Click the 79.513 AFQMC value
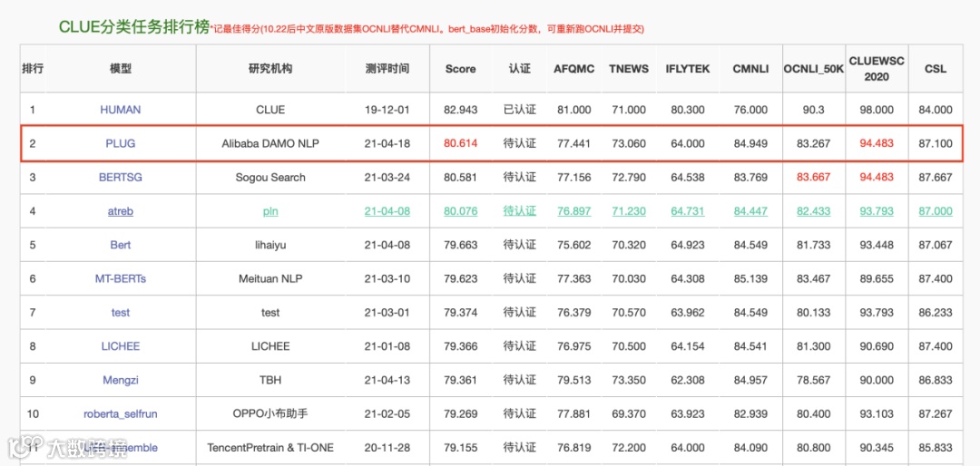 pos(573,380)
